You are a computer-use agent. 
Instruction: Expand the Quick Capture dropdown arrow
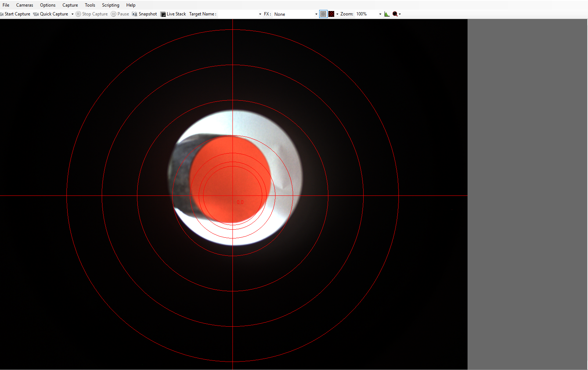click(72, 14)
